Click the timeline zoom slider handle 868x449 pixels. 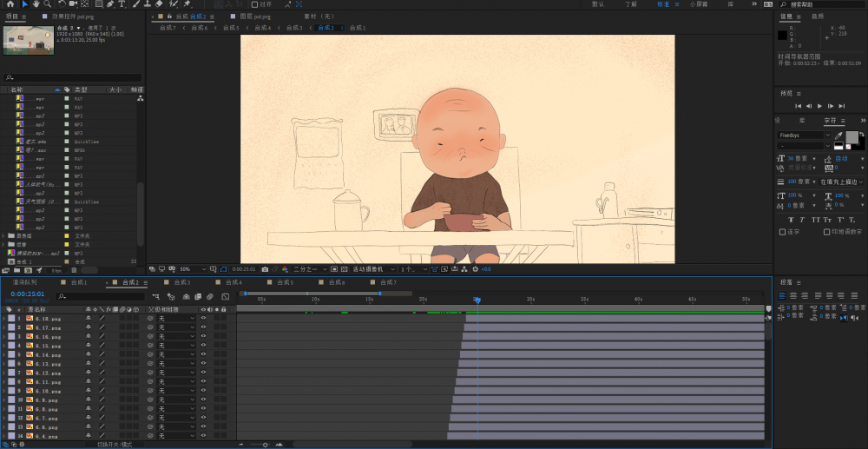click(265, 445)
